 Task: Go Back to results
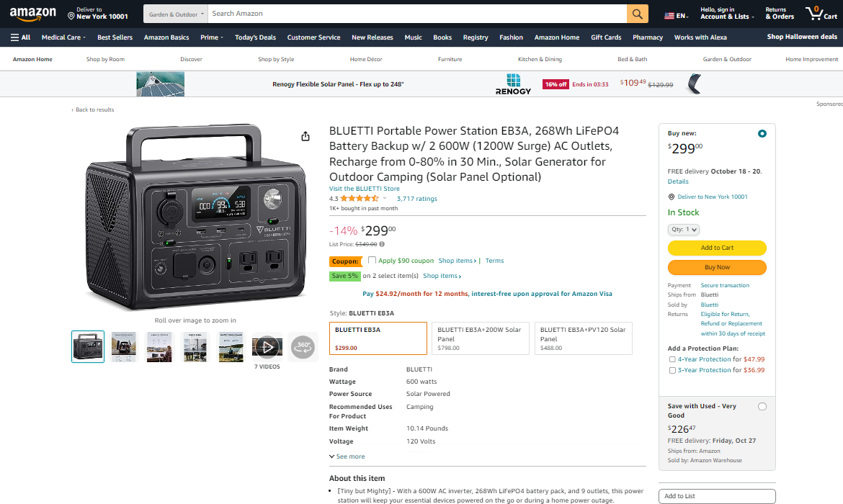coord(92,109)
